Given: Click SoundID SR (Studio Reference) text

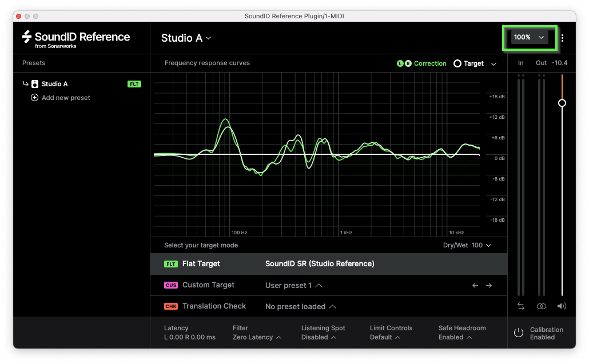Looking at the screenshot, I should pos(320,264).
